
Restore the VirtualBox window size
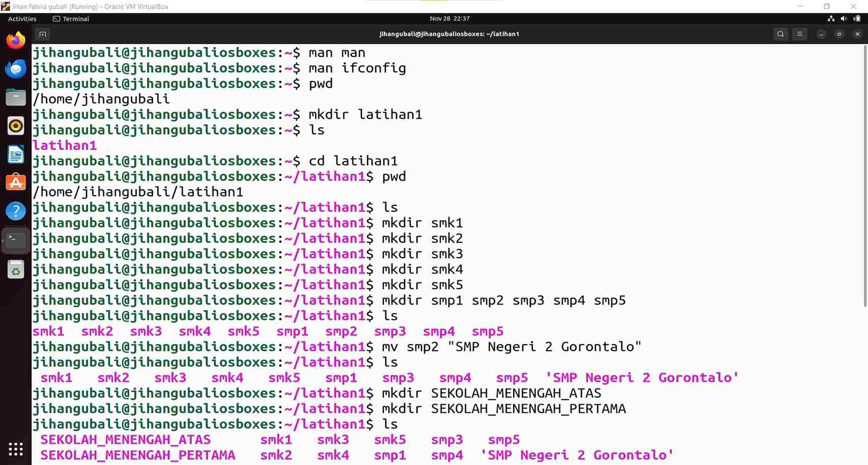(x=827, y=6)
